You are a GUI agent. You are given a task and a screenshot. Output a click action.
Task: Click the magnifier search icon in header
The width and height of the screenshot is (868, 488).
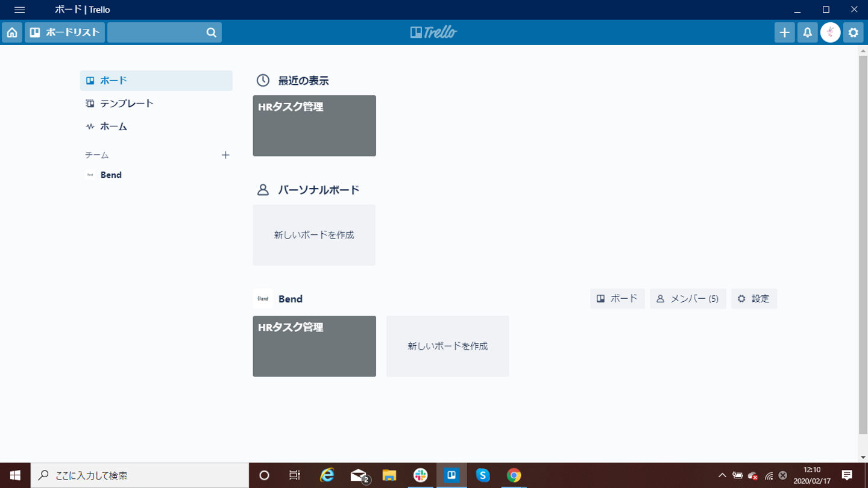[212, 33]
